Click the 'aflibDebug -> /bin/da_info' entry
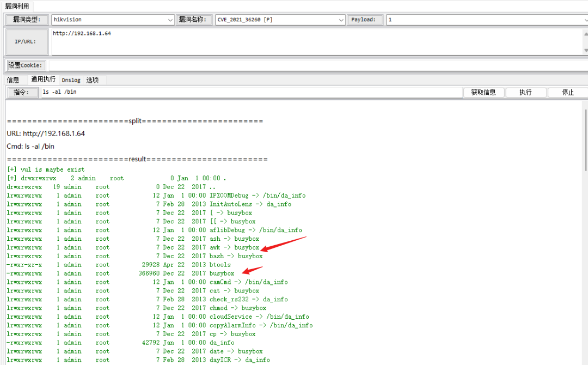This screenshot has width=588, height=365. (x=255, y=230)
